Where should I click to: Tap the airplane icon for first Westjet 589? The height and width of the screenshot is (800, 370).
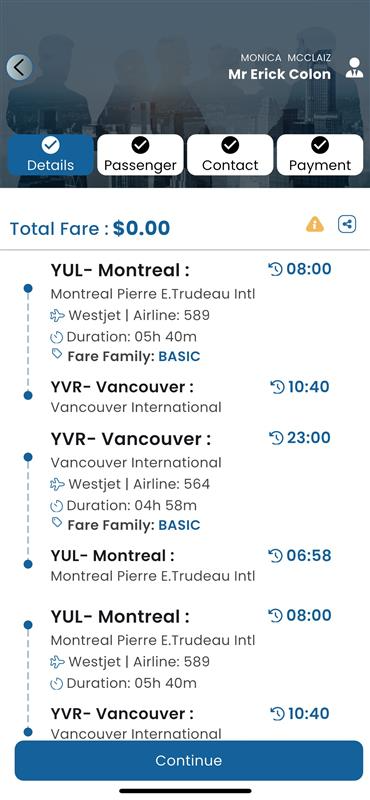click(x=57, y=316)
